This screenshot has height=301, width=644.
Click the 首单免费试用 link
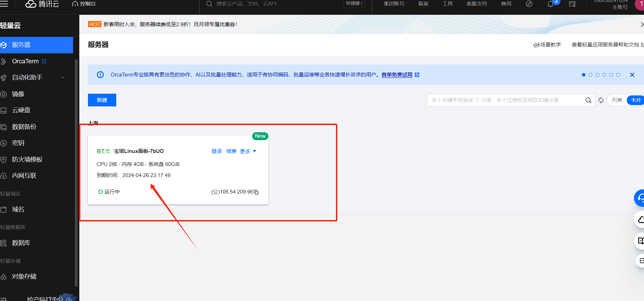pos(397,75)
